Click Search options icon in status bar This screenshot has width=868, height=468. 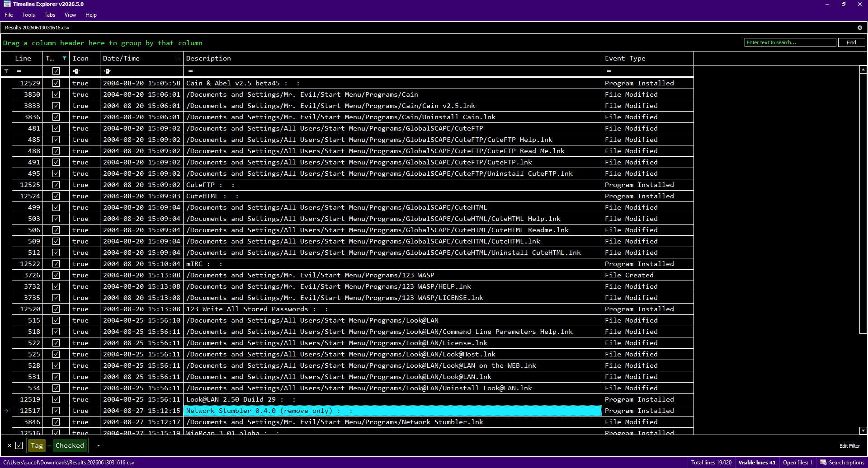[823, 462]
